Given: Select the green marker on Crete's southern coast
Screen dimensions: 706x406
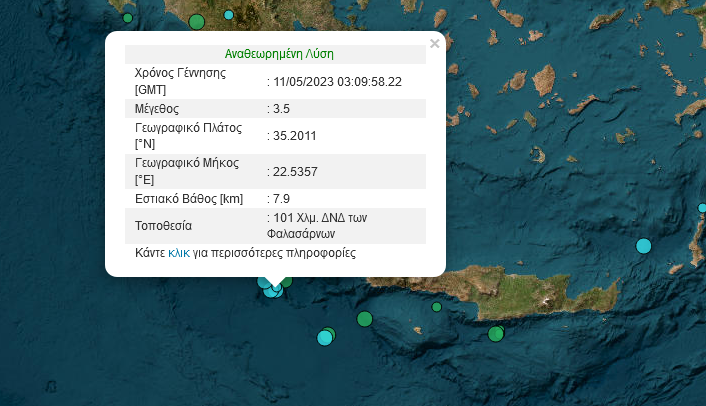Looking at the screenshot, I should pos(496,334).
